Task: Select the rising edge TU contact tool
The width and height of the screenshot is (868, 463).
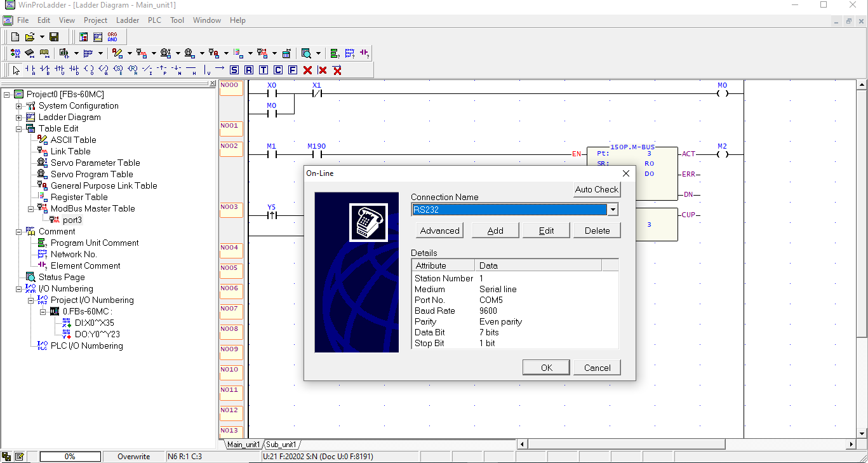Action: (59, 70)
